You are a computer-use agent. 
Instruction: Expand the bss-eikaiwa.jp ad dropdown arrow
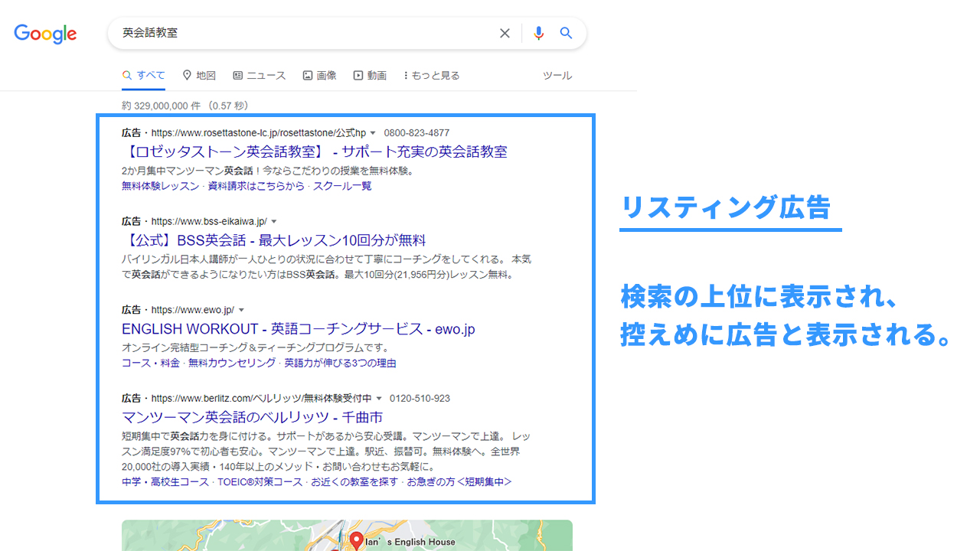[274, 221]
